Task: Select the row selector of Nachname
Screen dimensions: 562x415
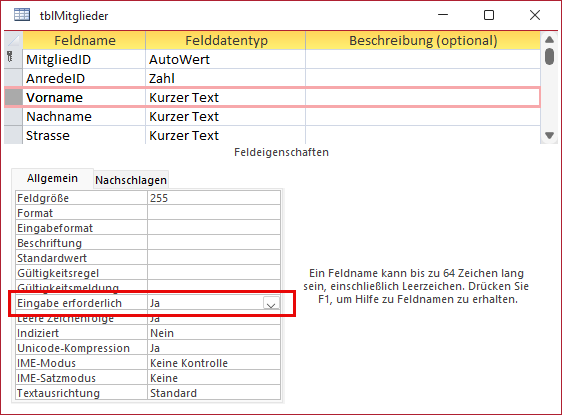Action: (x=13, y=116)
